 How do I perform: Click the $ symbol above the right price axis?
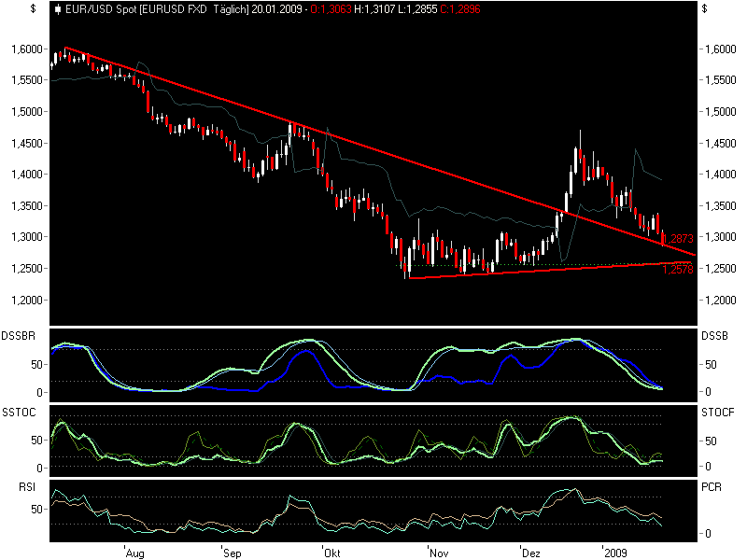coord(705,8)
